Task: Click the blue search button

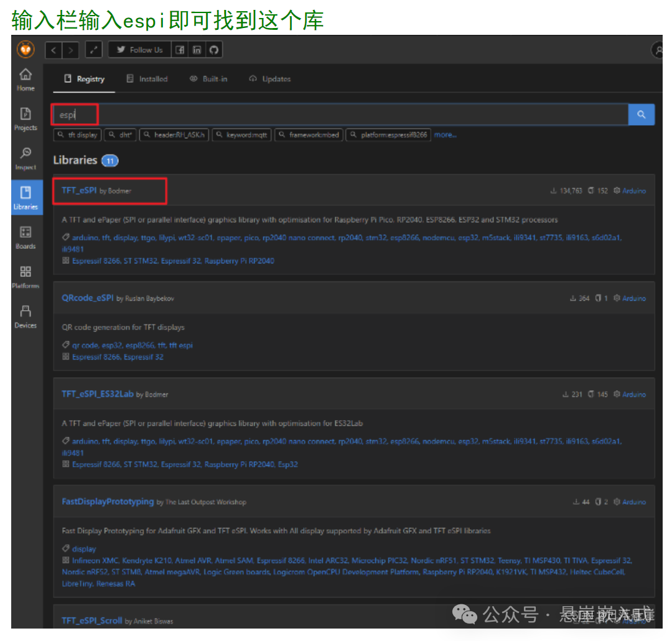Action: (642, 115)
